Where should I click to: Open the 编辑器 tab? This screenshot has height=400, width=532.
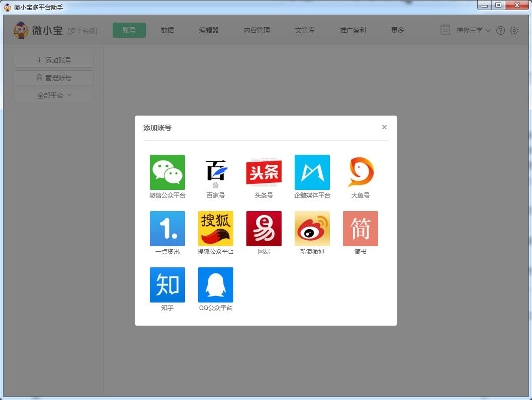point(209,30)
